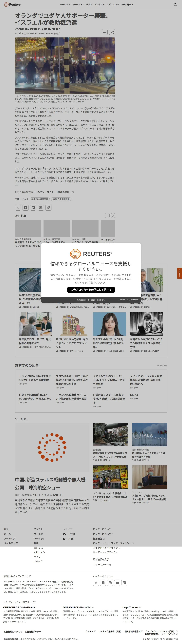Open 台湾情勢 article military thumbnail
The image size is (182, 644).
[110, 434]
